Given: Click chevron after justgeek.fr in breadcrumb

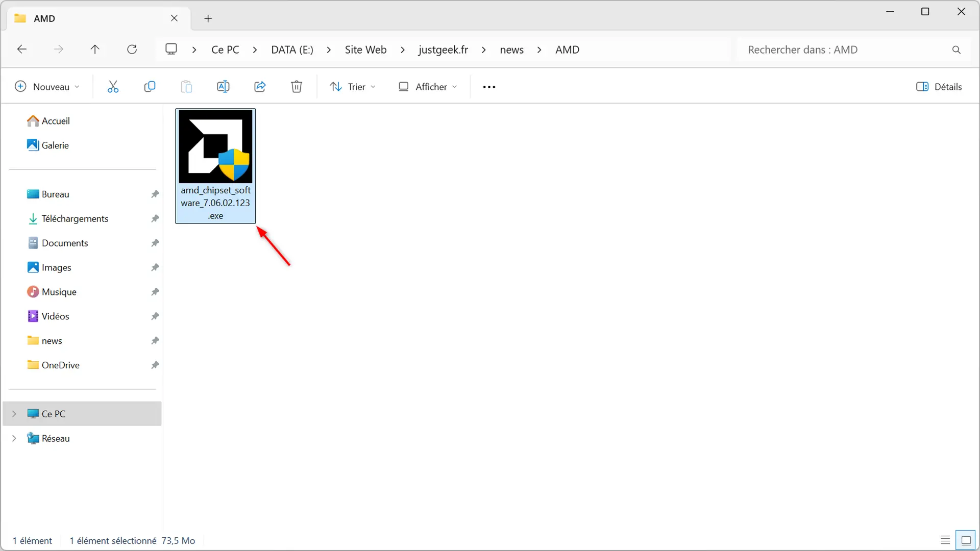Looking at the screenshot, I should point(483,49).
